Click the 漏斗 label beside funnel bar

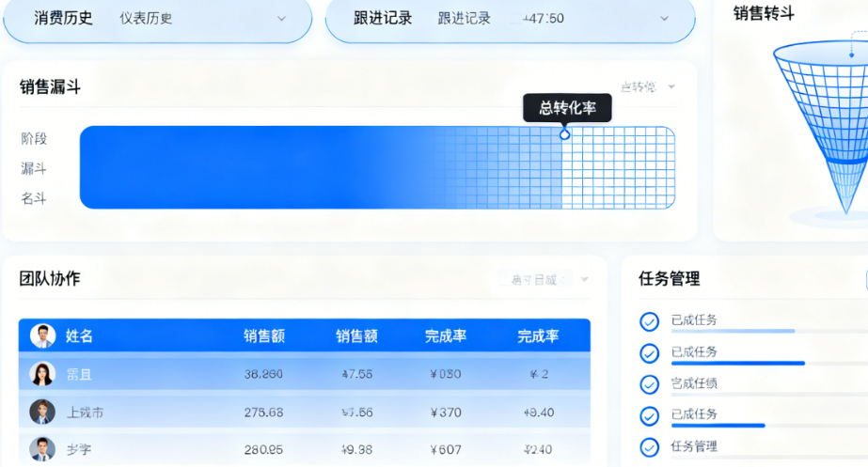pyautogui.click(x=34, y=168)
